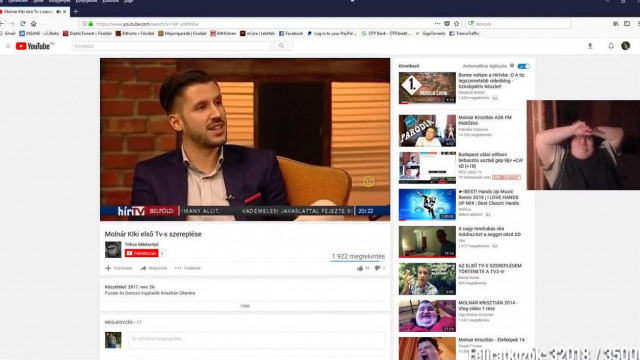640x360 pixels.
Task: Click the autoplay info icon beside toggle
Action: coord(512,66)
